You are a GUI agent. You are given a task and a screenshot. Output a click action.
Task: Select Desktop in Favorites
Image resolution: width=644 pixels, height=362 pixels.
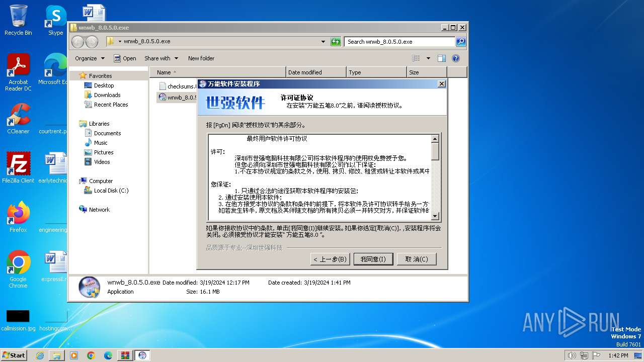click(104, 85)
